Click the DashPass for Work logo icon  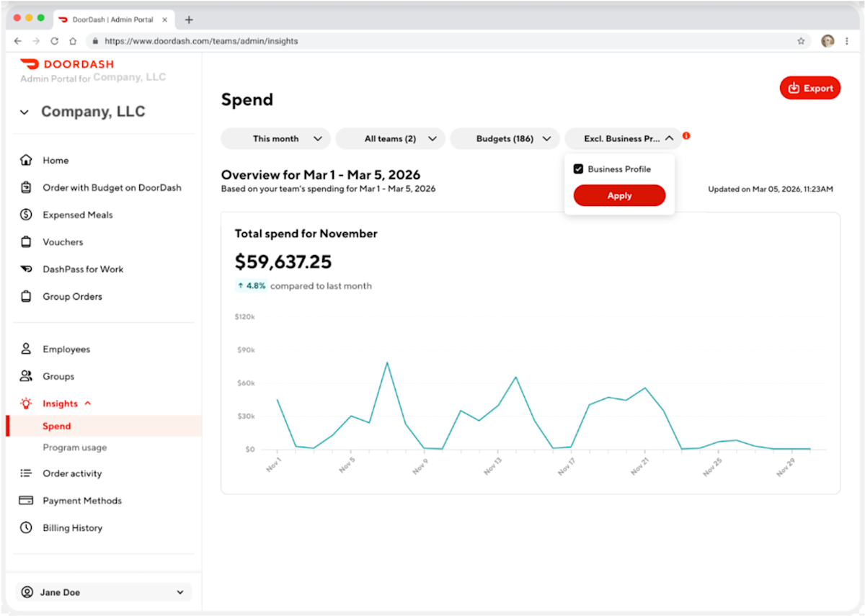click(26, 269)
